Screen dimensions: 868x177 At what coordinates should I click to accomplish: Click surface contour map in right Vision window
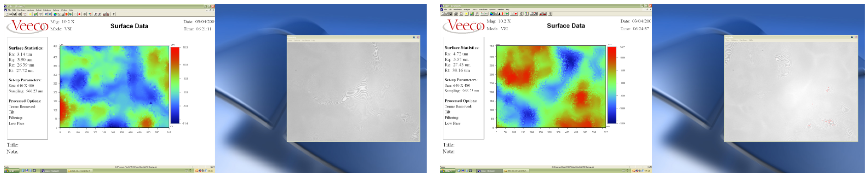(x=551, y=86)
